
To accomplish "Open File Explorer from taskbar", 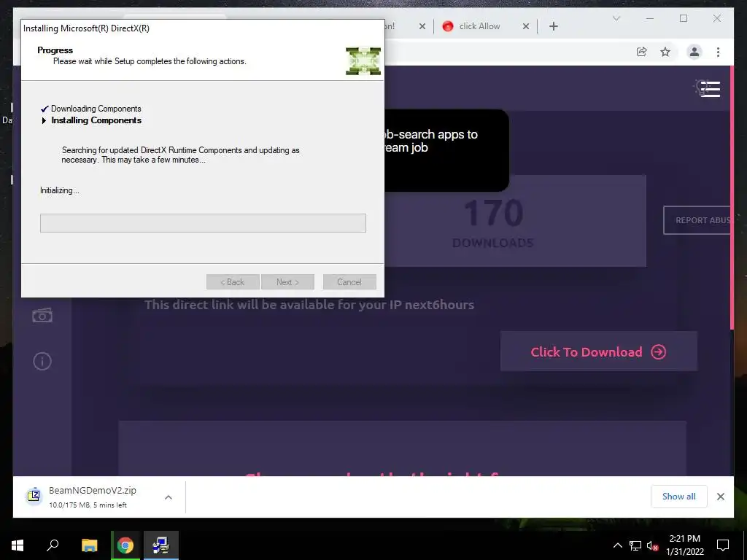I will (89, 545).
